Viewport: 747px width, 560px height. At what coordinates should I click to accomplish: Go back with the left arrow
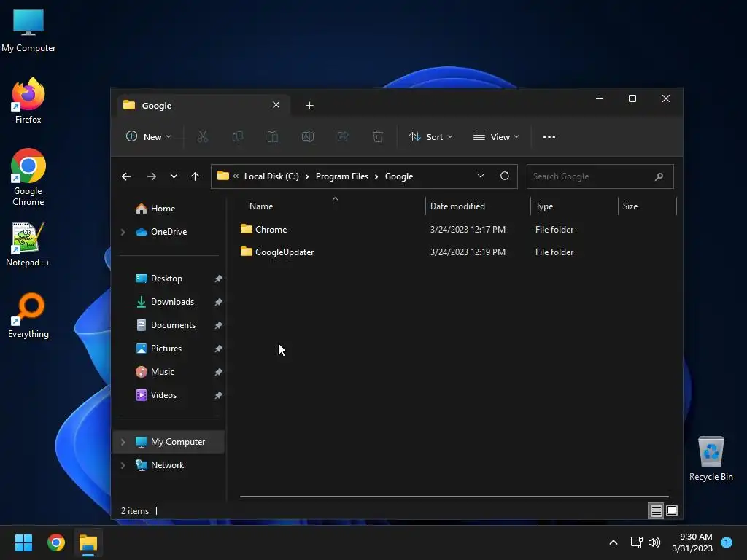tap(126, 176)
